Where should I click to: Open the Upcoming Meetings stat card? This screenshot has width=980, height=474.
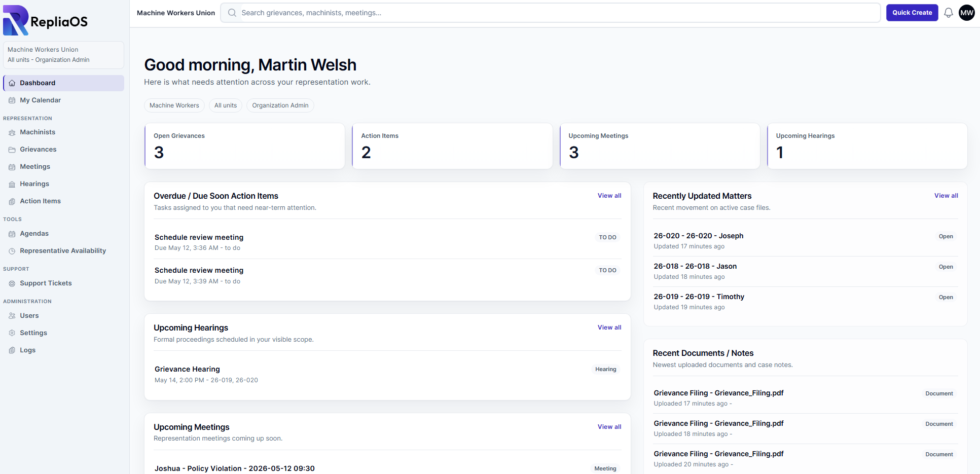660,146
